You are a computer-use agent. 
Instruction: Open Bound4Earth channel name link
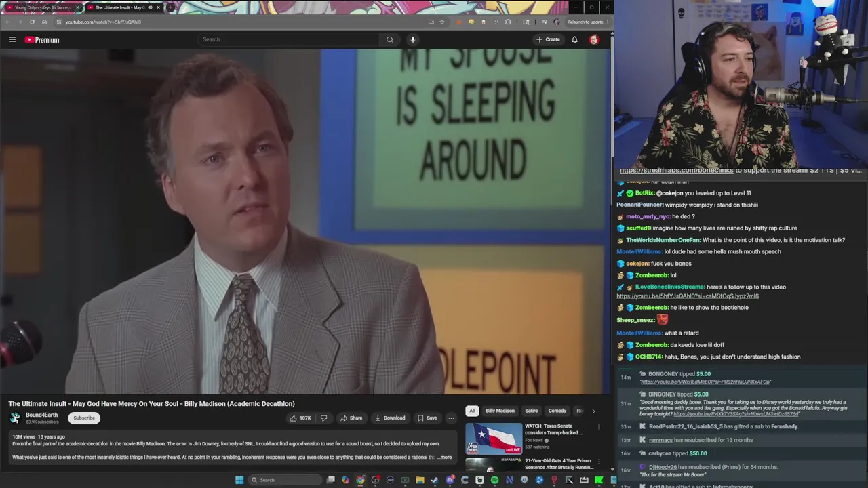(x=41, y=415)
